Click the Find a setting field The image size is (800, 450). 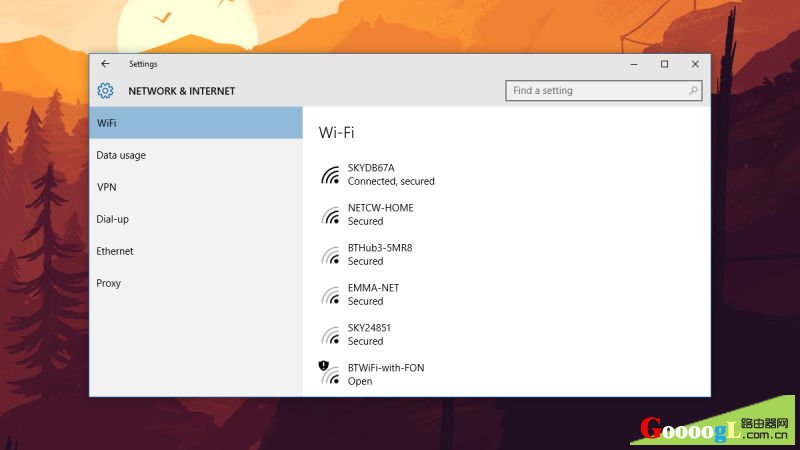(604, 91)
